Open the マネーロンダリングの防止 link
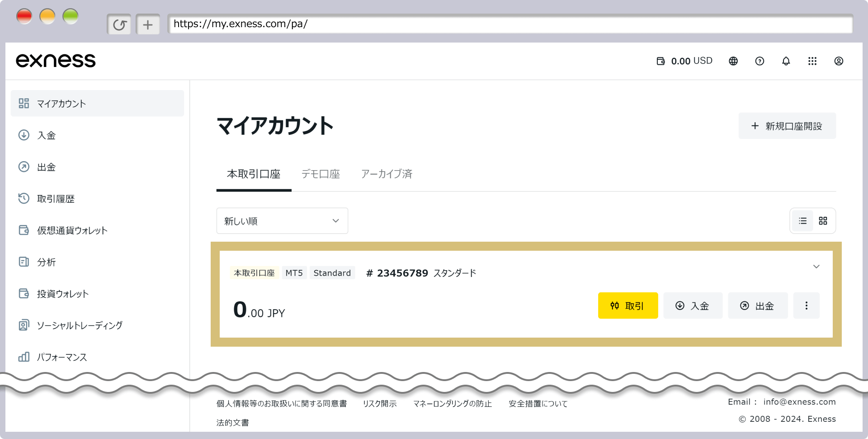The width and height of the screenshot is (868, 439). point(453,404)
